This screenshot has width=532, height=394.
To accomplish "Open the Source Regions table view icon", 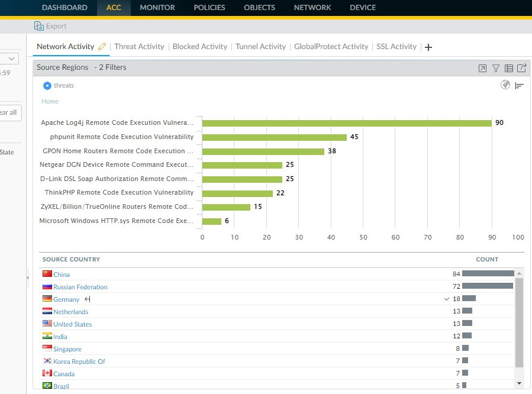I will pyautogui.click(x=508, y=68).
